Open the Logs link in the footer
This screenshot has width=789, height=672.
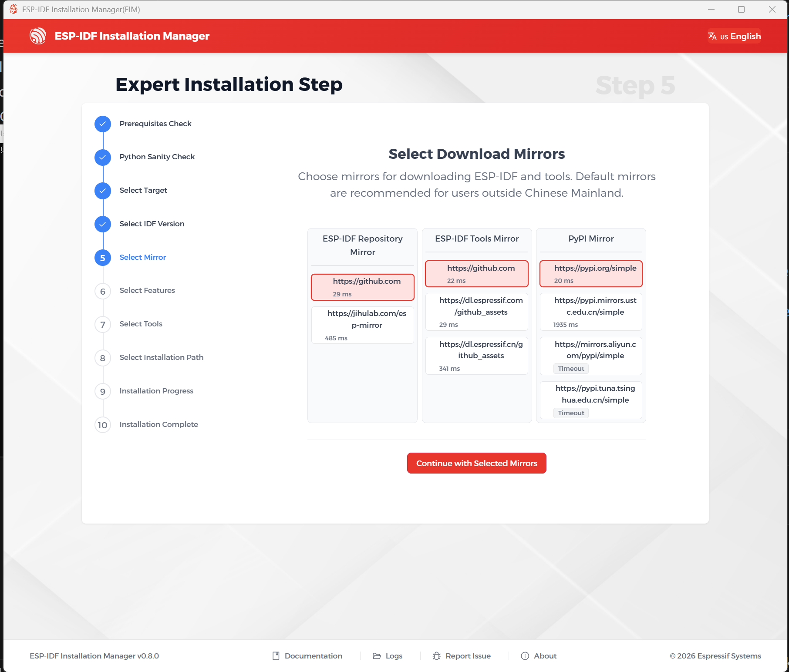[388, 656]
